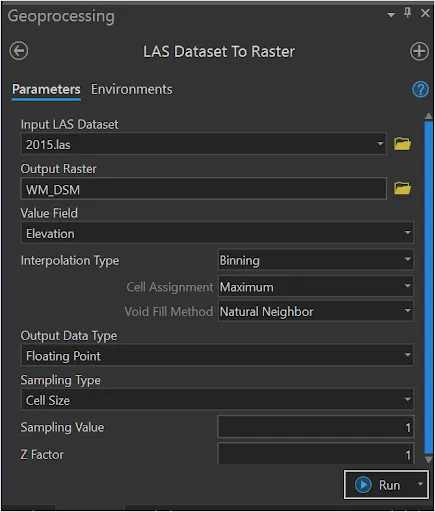Change Cell Assignment from Maximum
Screen dimensions: 435x512
coord(316,286)
